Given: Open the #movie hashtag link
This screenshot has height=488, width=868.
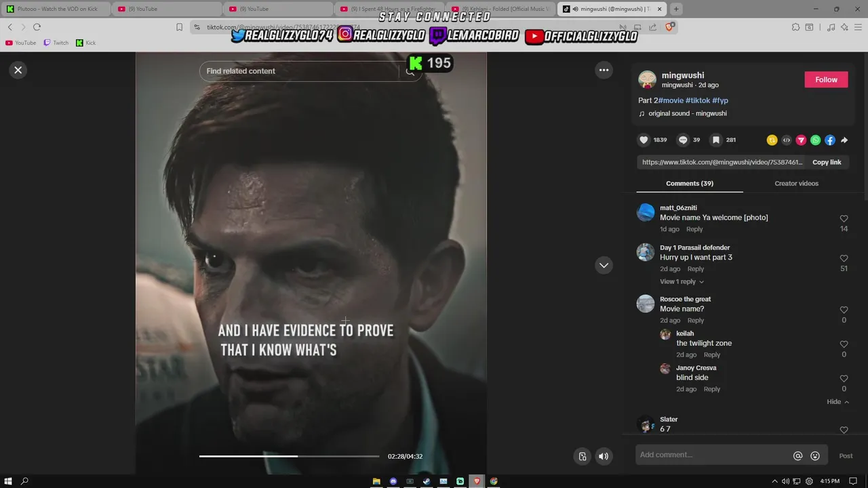Looking at the screenshot, I should coord(671,100).
